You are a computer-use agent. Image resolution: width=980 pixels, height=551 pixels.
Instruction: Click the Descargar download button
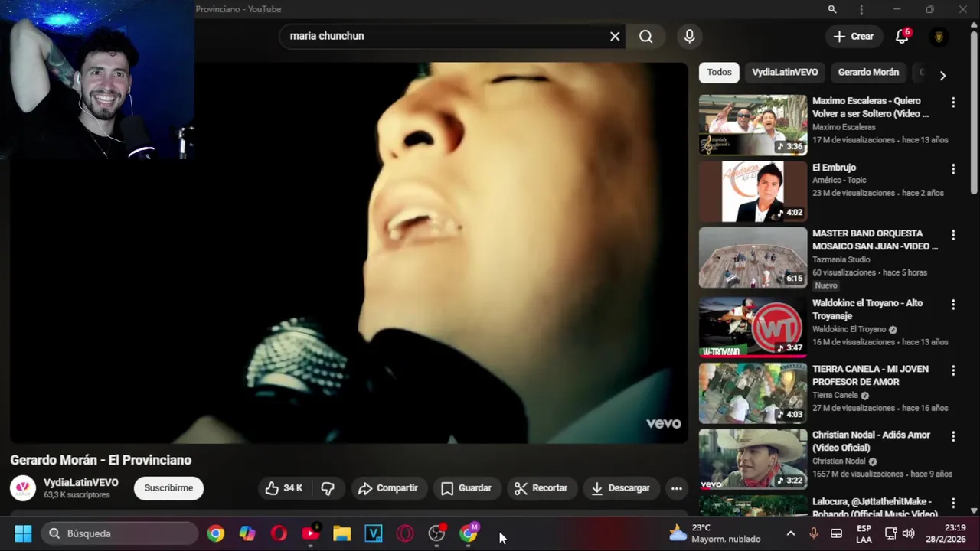[x=621, y=488]
